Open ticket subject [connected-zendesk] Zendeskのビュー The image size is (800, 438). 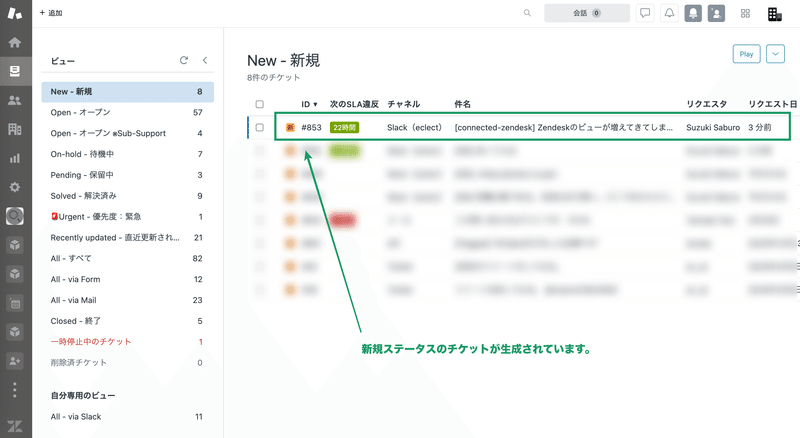tap(564, 128)
